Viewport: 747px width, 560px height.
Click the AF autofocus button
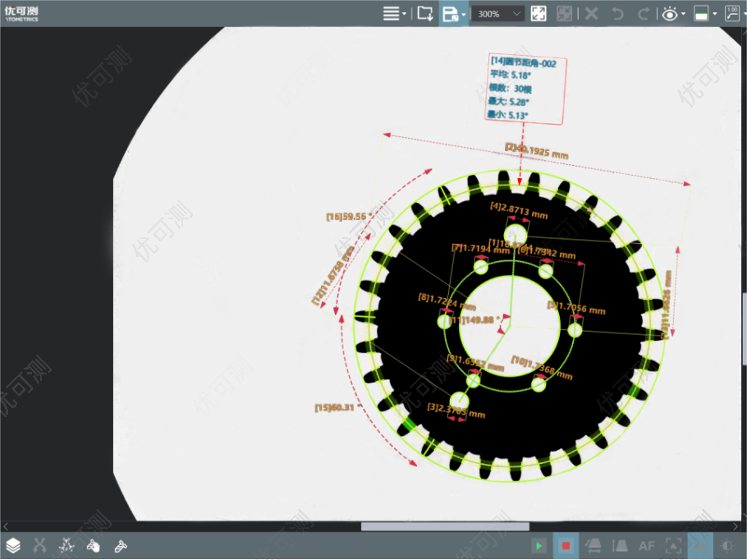(x=647, y=546)
